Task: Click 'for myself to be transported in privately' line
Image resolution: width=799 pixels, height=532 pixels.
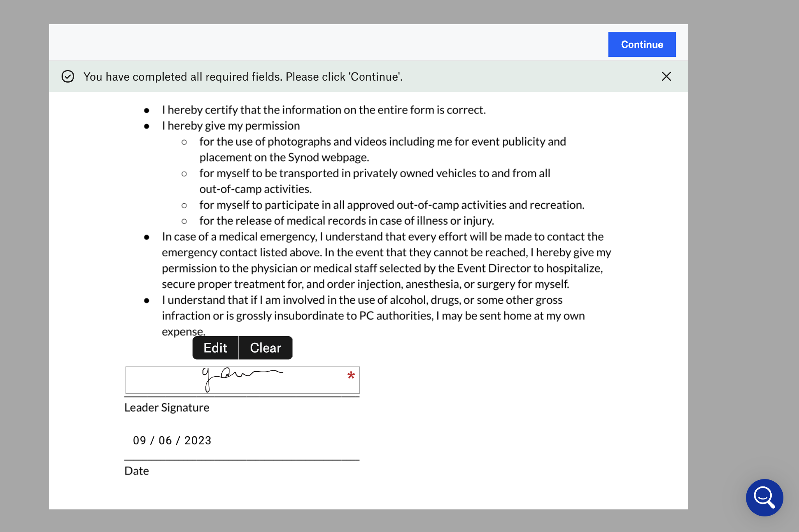Action: pyautogui.click(x=375, y=181)
